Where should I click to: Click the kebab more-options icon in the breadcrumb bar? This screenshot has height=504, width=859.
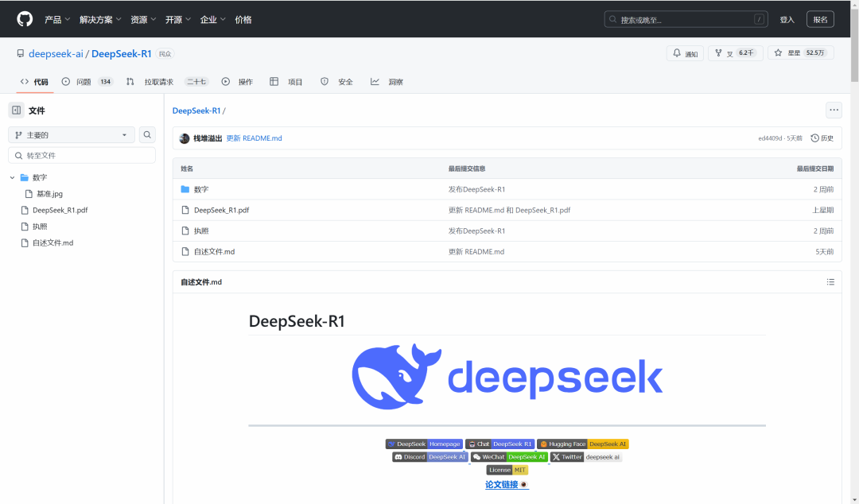833,110
